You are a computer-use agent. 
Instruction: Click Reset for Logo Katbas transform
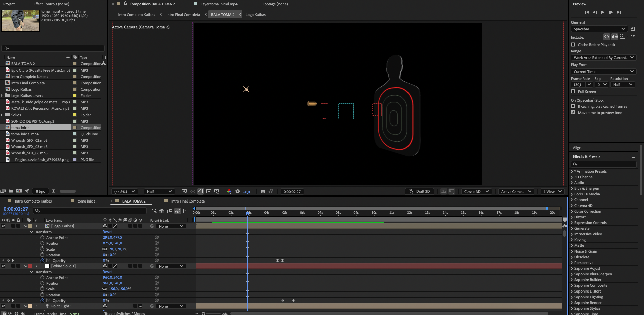point(107,232)
